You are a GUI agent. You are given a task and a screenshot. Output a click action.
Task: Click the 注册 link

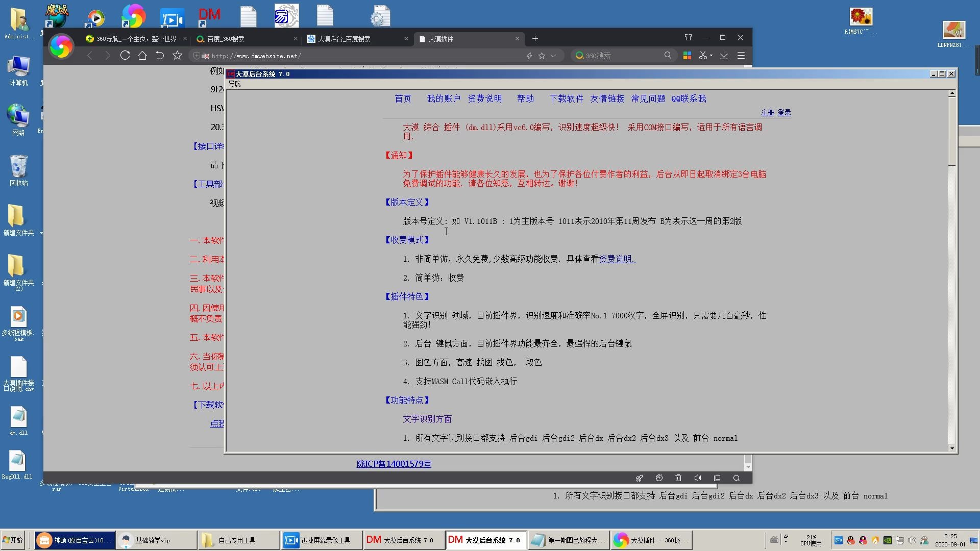click(x=767, y=113)
